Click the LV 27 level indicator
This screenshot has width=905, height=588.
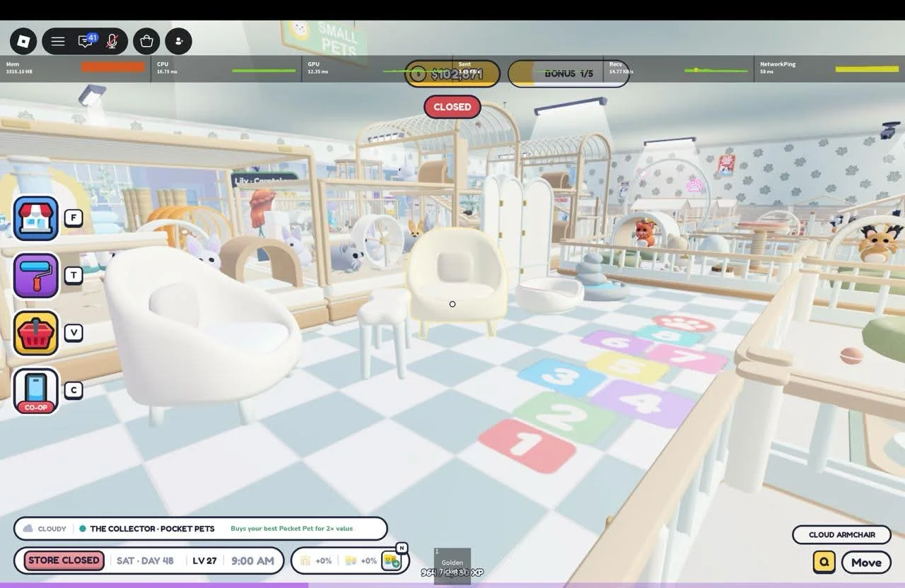(x=204, y=560)
